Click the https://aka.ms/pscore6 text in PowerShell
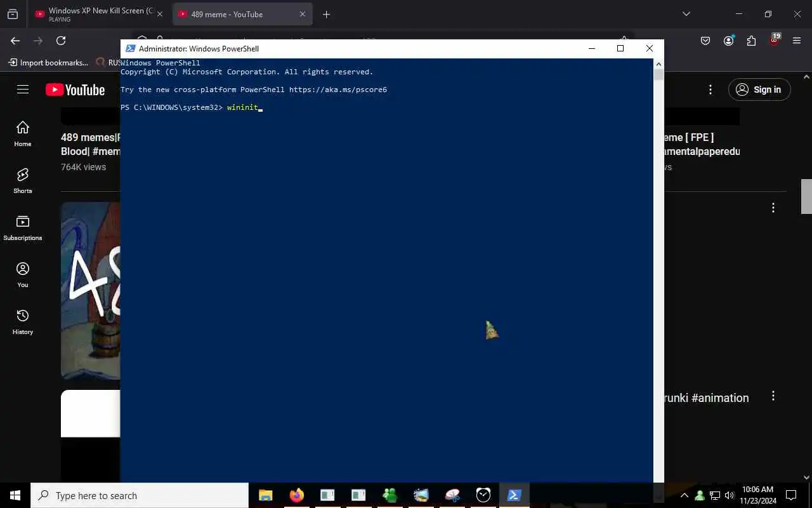812x508 pixels. click(x=337, y=90)
